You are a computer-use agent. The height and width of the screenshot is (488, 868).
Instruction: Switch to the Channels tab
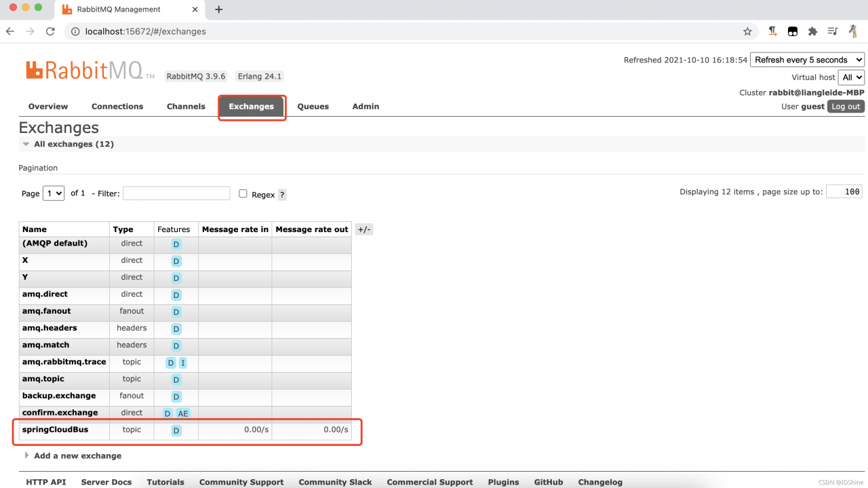(186, 107)
